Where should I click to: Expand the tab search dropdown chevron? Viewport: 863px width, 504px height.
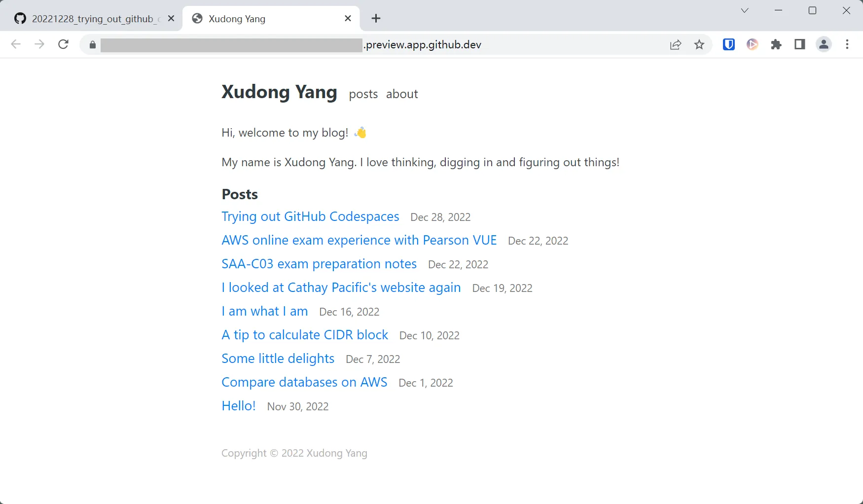pos(745,10)
